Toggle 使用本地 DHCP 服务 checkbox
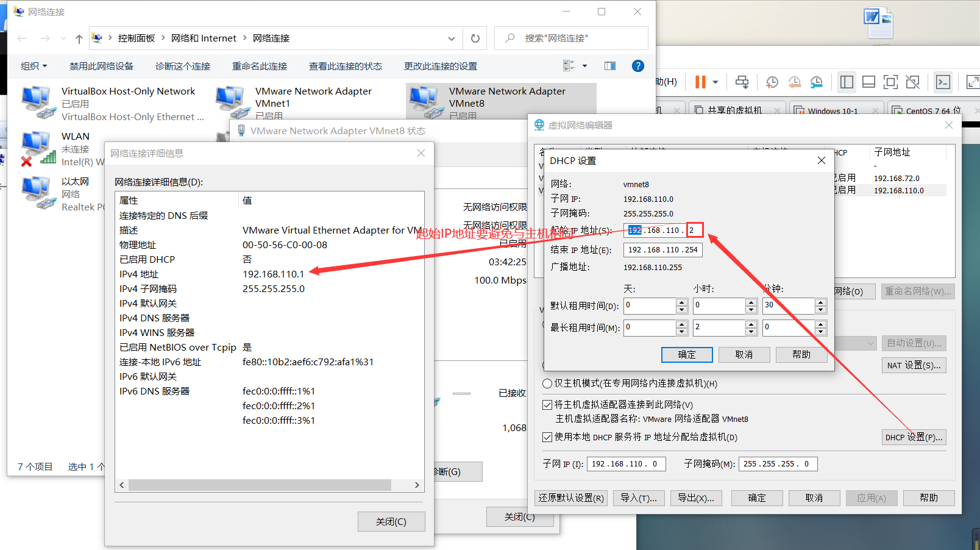This screenshot has width=980, height=550. click(547, 437)
